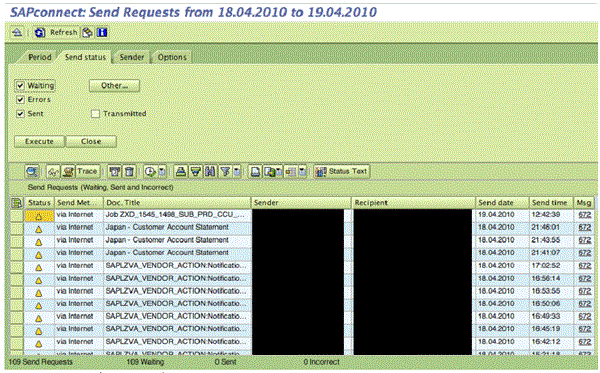Enable the Transmitted checkbox
This screenshot has width=600, height=373.
(95, 114)
